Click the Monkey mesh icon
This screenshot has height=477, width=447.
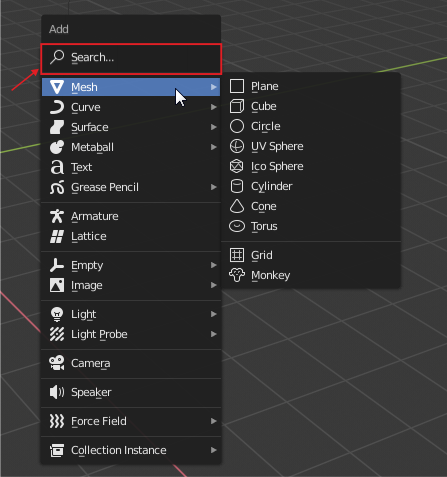[237, 275]
